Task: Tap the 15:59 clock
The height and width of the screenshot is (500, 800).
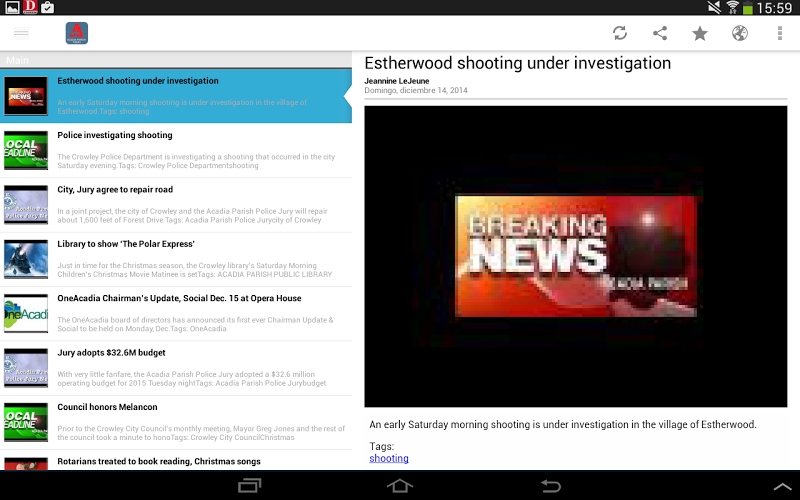Action: (x=774, y=8)
